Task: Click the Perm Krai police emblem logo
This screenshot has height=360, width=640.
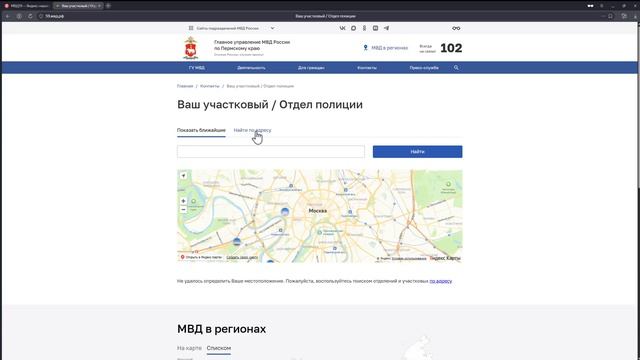Action: pyautogui.click(x=191, y=48)
